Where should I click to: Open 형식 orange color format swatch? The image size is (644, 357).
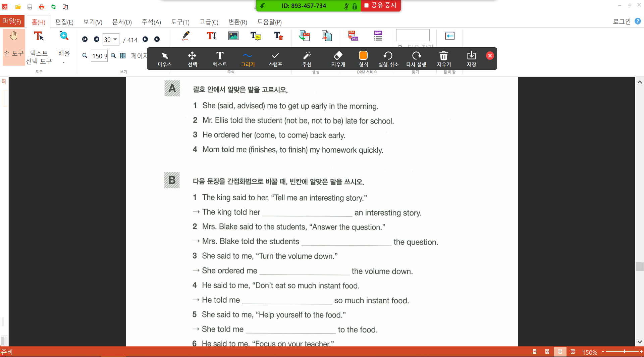(363, 59)
